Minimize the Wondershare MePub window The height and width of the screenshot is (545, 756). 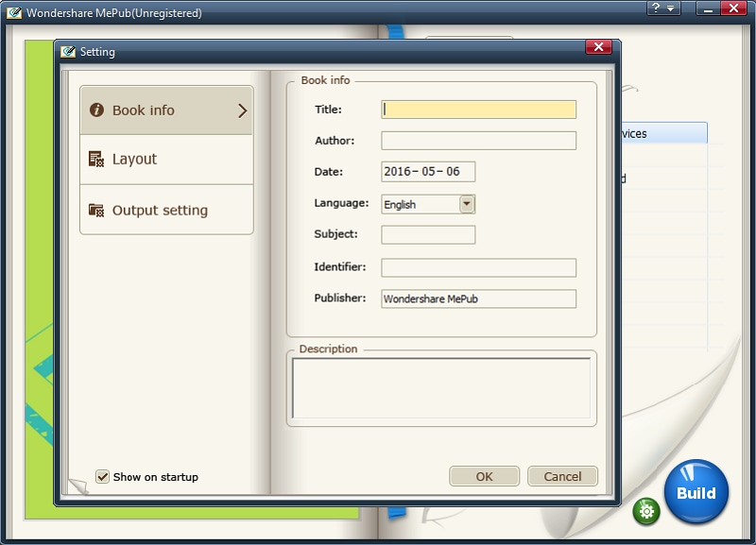[708, 9]
